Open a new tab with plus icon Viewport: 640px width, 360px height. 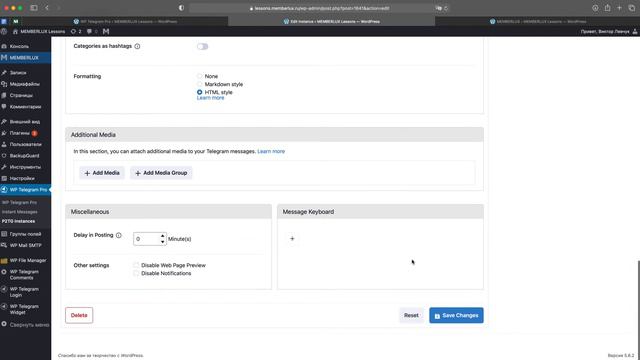619,8
